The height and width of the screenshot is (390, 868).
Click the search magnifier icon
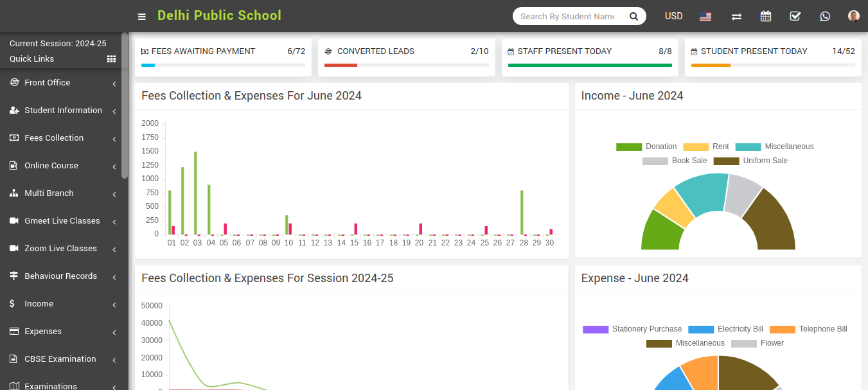633,17
